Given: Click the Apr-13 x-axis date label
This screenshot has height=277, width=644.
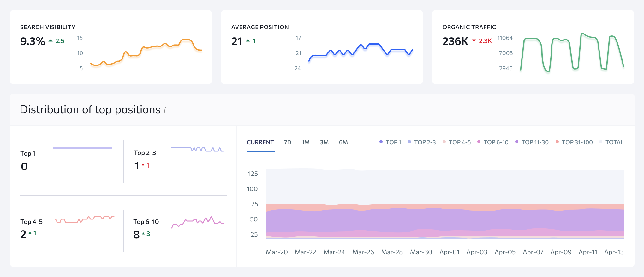Looking at the screenshot, I should (614, 252).
